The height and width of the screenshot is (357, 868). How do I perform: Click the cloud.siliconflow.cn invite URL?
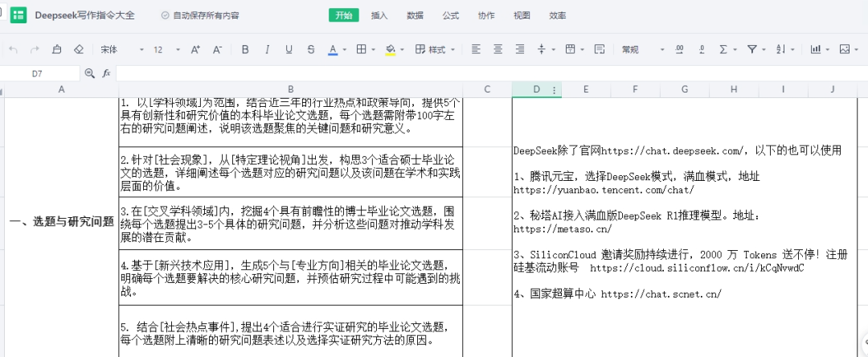[697, 268]
